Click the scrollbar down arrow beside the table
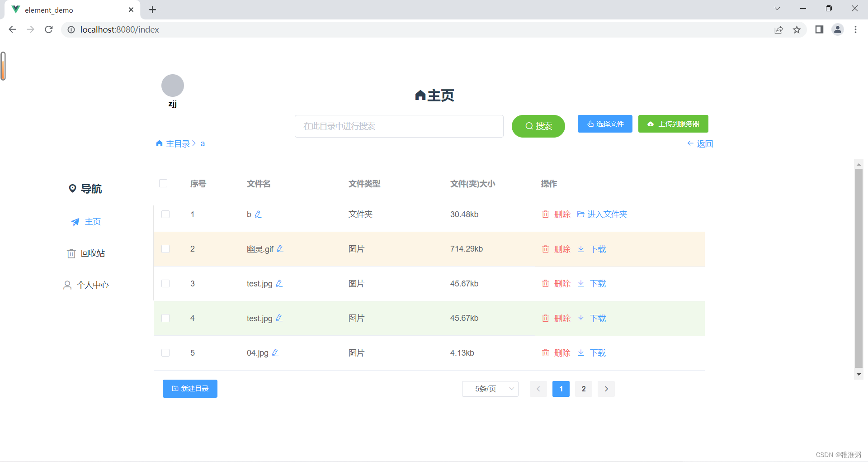The height and width of the screenshot is (462, 868). coord(859,375)
